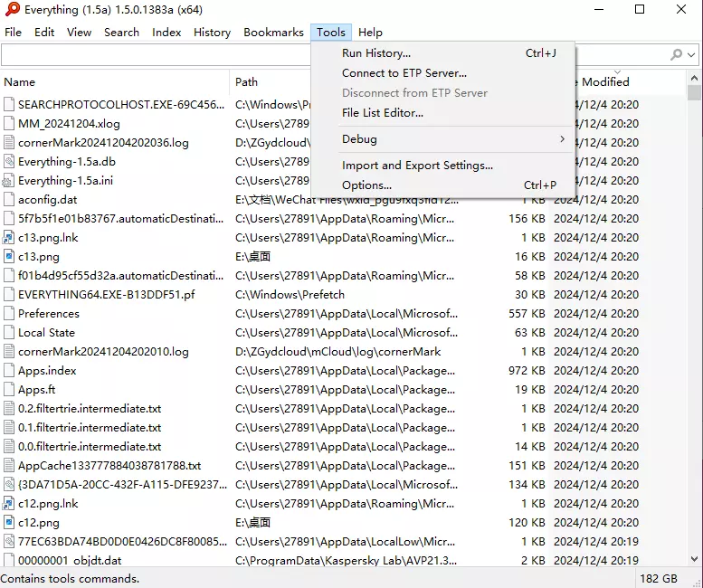Focus the search text field

[155, 54]
